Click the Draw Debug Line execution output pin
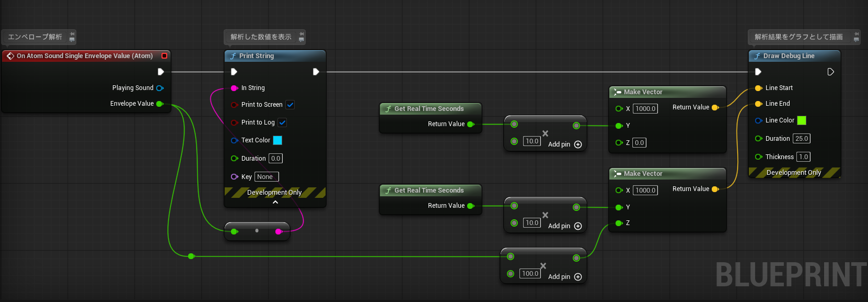The height and width of the screenshot is (302, 868). click(x=830, y=72)
